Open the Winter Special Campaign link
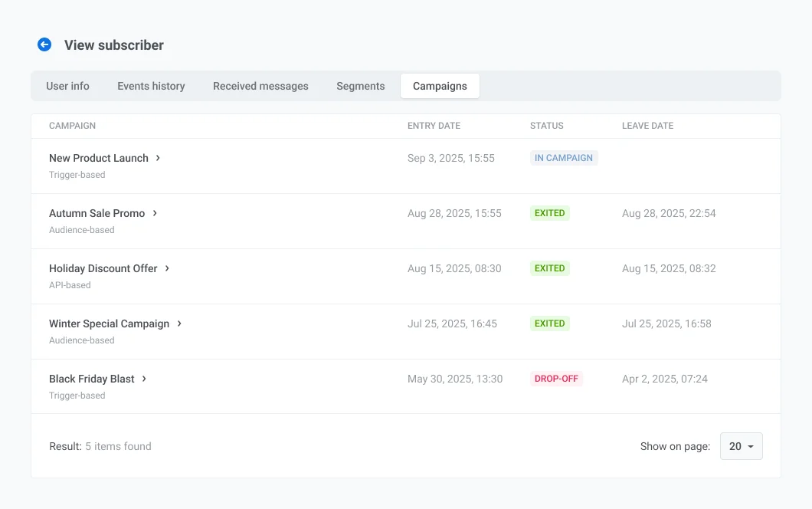 tap(109, 323)
